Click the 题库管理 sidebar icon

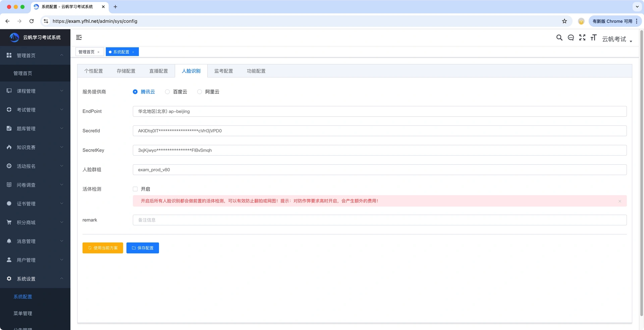point(9,128)
